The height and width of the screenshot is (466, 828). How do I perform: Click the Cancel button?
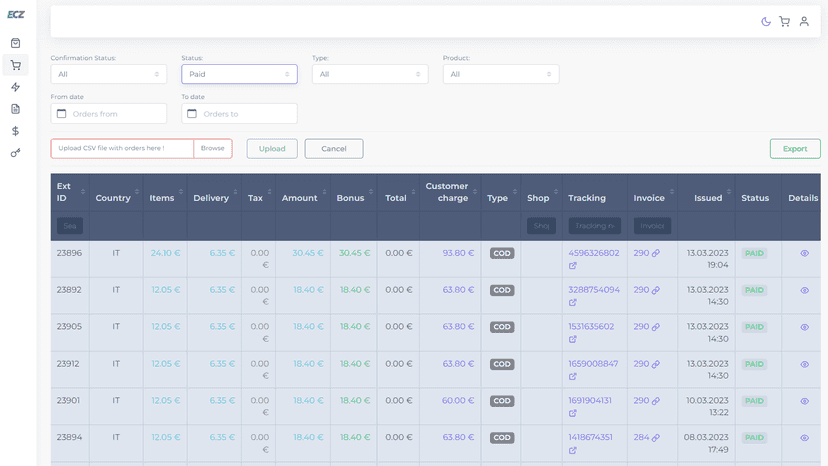click(x=334, y=148)
